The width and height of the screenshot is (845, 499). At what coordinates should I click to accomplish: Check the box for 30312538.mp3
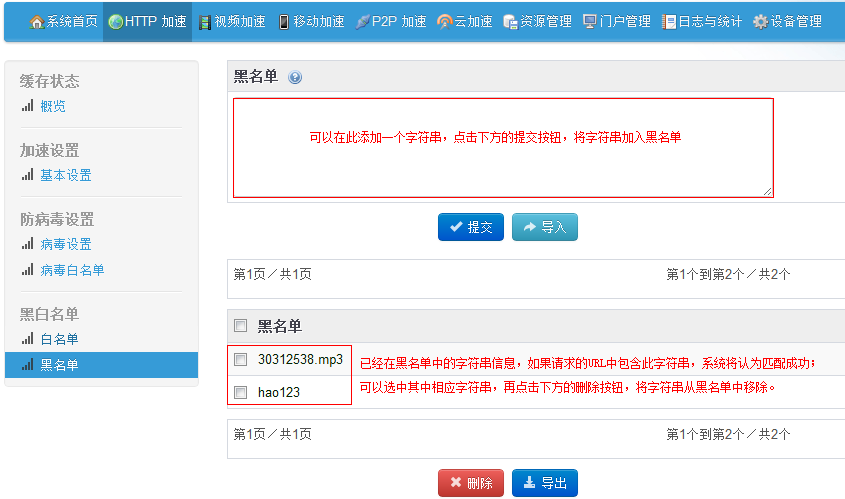pos(240,359)
